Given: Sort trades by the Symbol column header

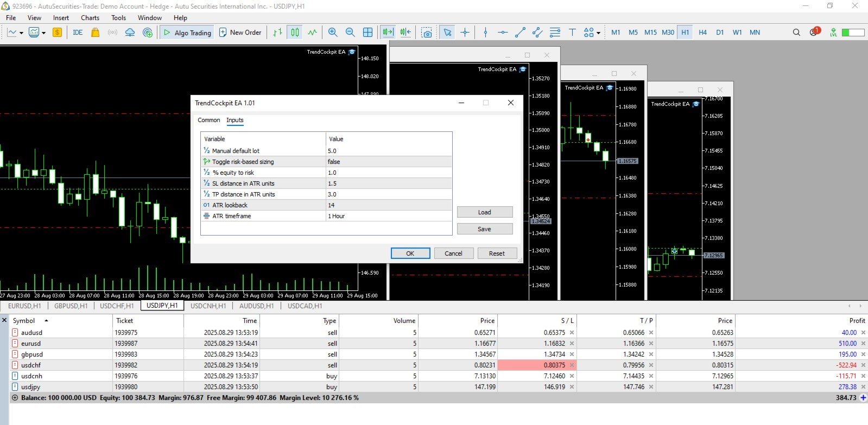Looking at the screenshot, I should (24, 321).
